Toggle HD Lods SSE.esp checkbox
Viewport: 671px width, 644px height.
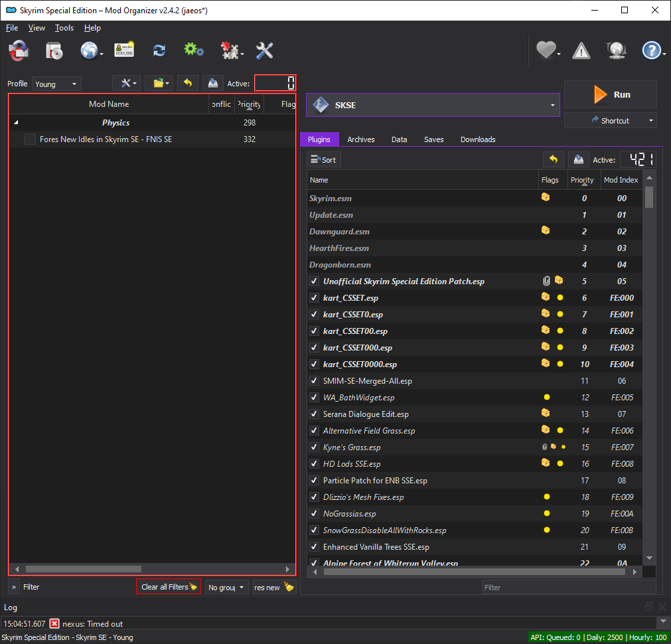pyautogui.click(x=314, y=463)
